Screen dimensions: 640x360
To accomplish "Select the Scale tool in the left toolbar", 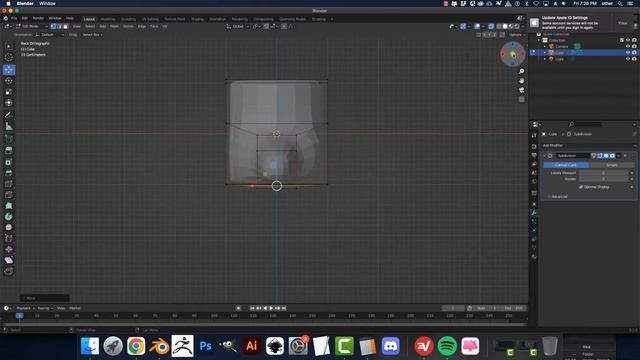I will coord(9,92).
